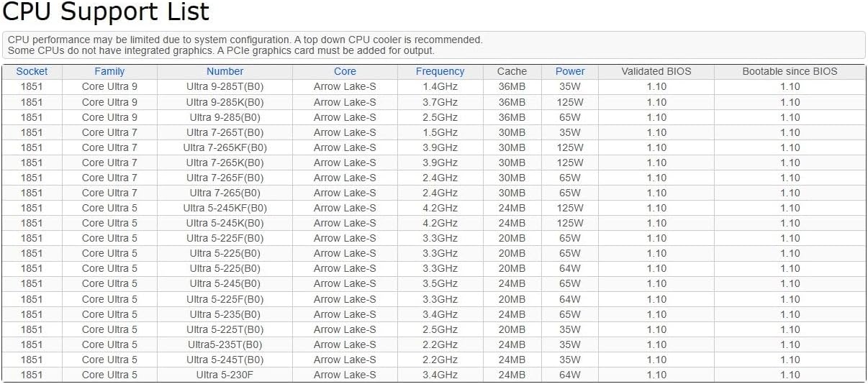Click the Ultra 5-245(B0) model cell
This screenshot has width=868, height=384.
click(225, 283)
